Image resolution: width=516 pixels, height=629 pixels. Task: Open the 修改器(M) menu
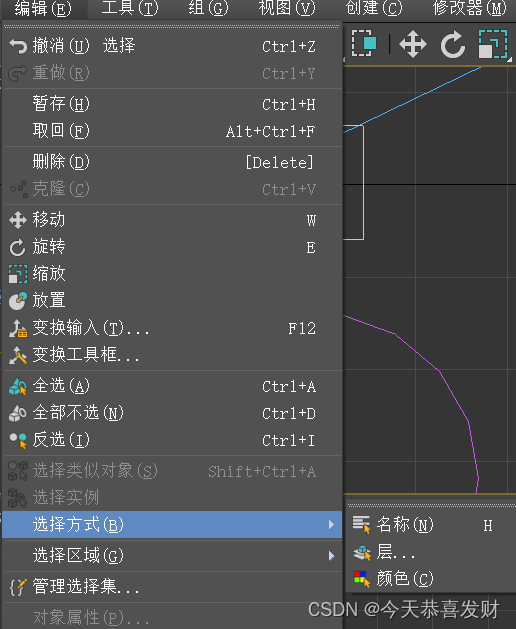pyautogui.click(x=469, y=9)
